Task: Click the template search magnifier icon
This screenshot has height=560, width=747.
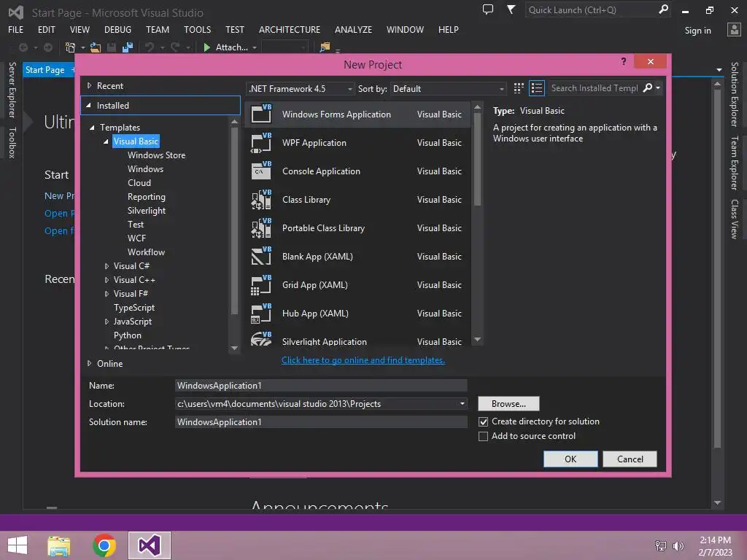Action: pyautogui.click(x=648, y=88)
